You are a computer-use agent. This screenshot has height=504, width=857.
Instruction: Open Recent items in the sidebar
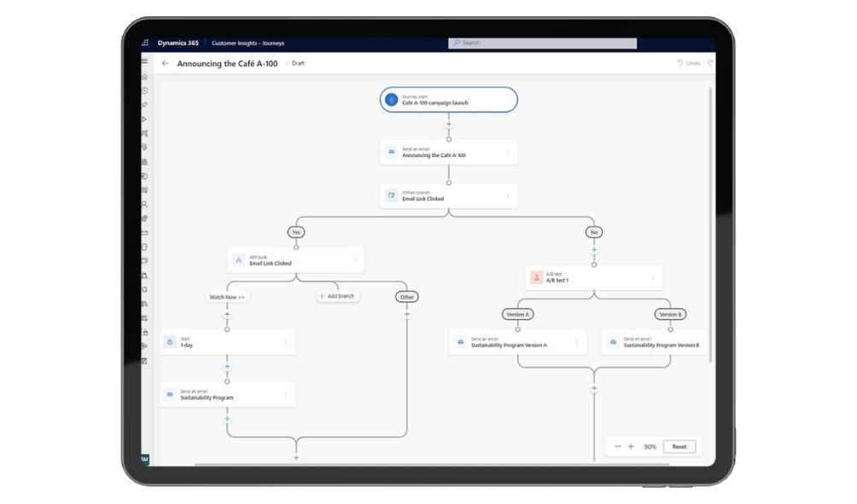pos(144,90)
